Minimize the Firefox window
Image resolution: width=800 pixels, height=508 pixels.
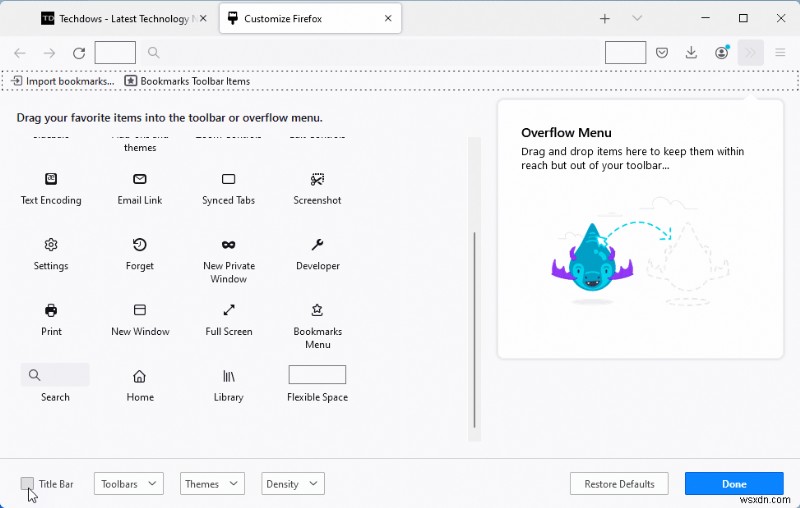click(706, 18)
